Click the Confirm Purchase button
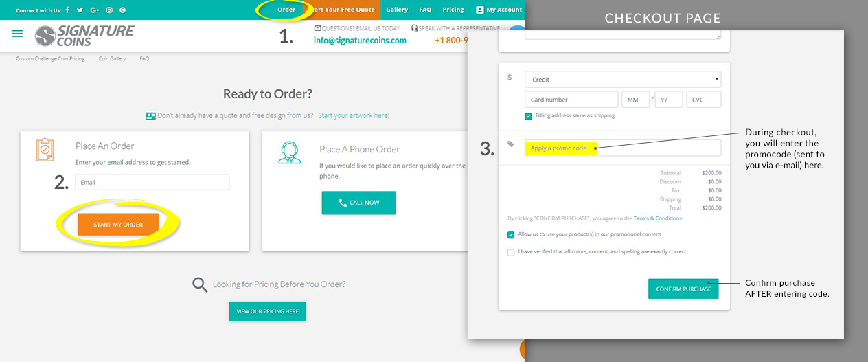The height and width of the screenshot is (362, 868). (683, 289)
